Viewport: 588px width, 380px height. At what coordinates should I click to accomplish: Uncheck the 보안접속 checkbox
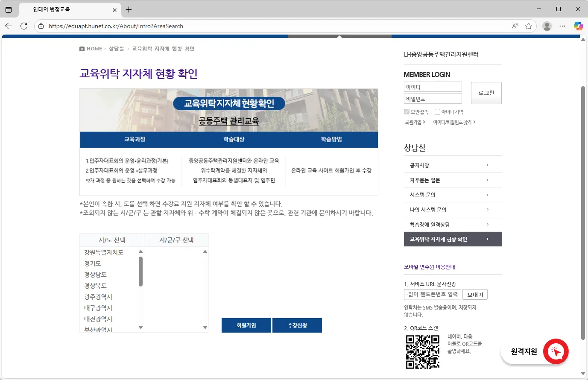(407, 111)
